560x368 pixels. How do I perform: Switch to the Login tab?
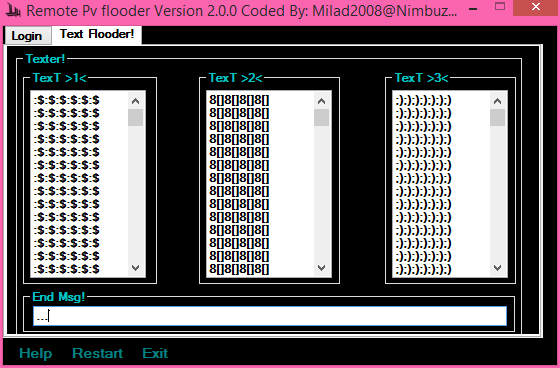28,36
